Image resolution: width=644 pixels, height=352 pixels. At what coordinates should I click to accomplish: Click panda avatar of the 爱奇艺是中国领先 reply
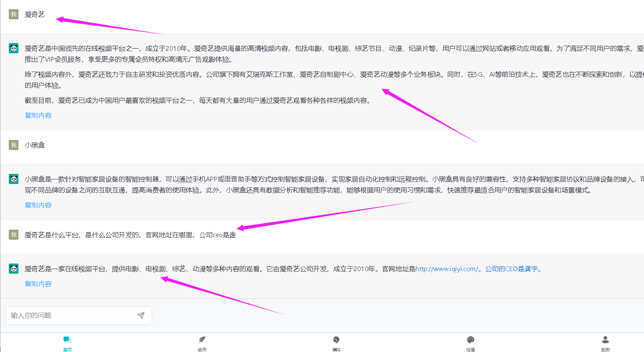coord(14,48)
